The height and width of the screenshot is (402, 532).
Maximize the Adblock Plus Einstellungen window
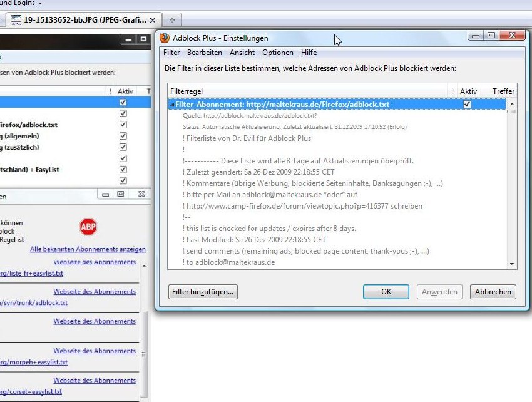(x=491, y=35)
